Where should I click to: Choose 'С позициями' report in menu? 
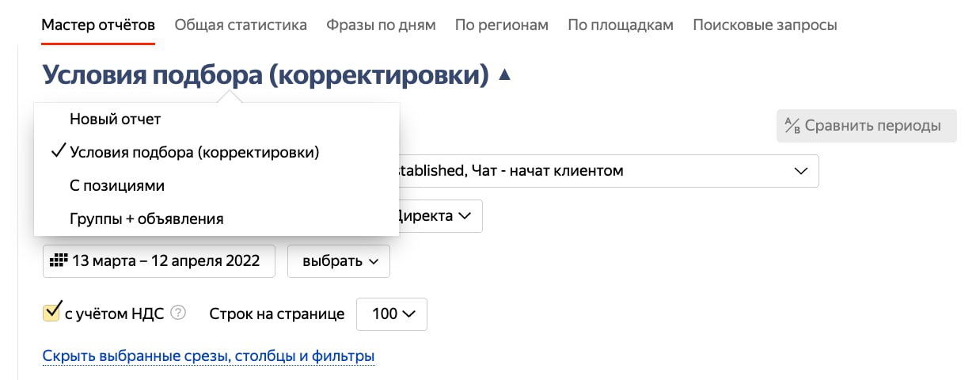[117, 186]
